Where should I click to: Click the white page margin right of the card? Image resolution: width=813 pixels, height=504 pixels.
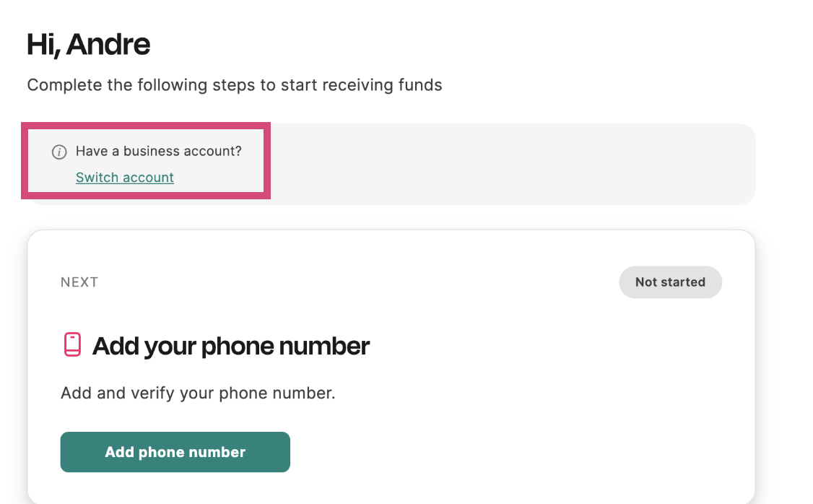click(x=784, y=363)
